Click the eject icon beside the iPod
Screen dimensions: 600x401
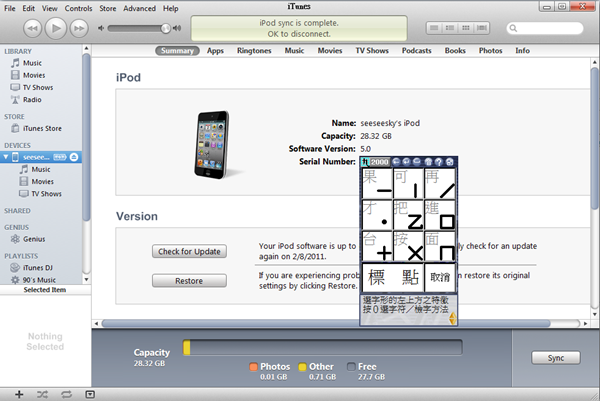tap(74, 157)
